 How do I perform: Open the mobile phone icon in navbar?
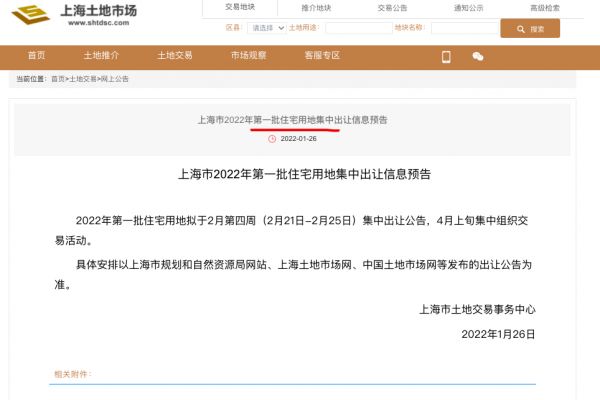pyautogui.click(x=447, y=56)
